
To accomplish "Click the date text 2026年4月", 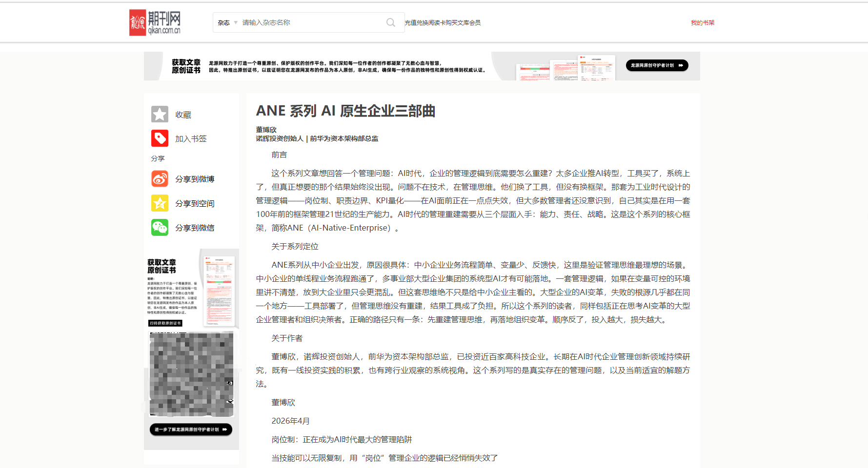I will click(291, 421).
